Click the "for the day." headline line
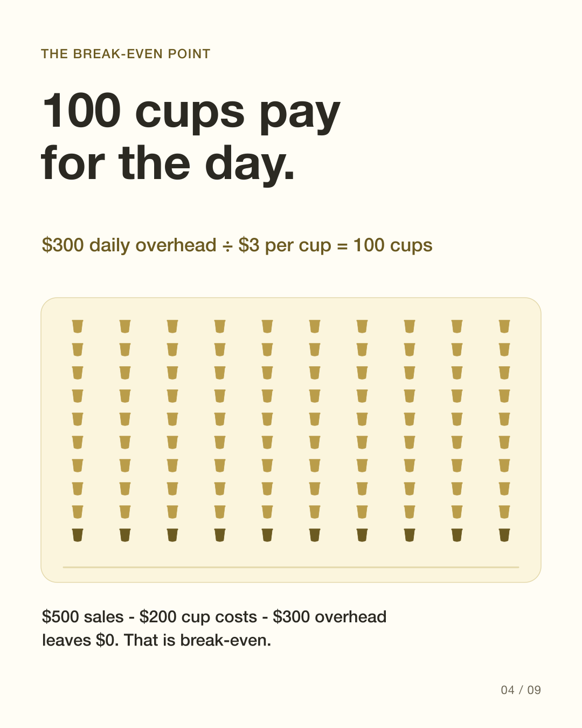 pyautogui.click(x=168, y=163)
